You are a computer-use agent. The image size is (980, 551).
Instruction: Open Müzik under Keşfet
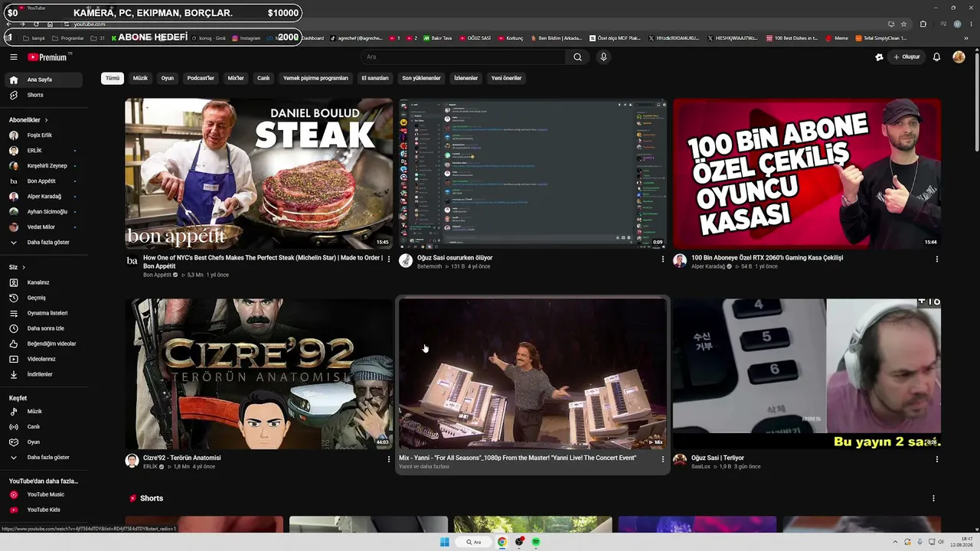point(43,412)
